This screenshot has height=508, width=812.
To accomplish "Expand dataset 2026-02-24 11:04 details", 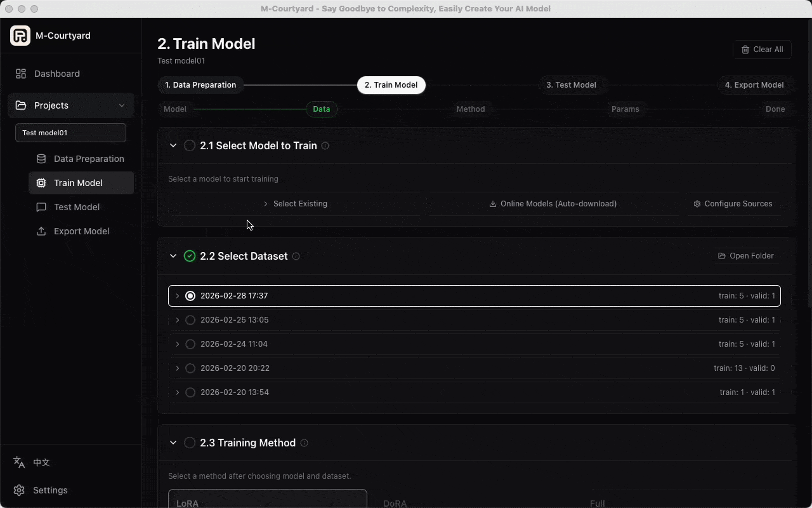I will (x=178, y=344).
